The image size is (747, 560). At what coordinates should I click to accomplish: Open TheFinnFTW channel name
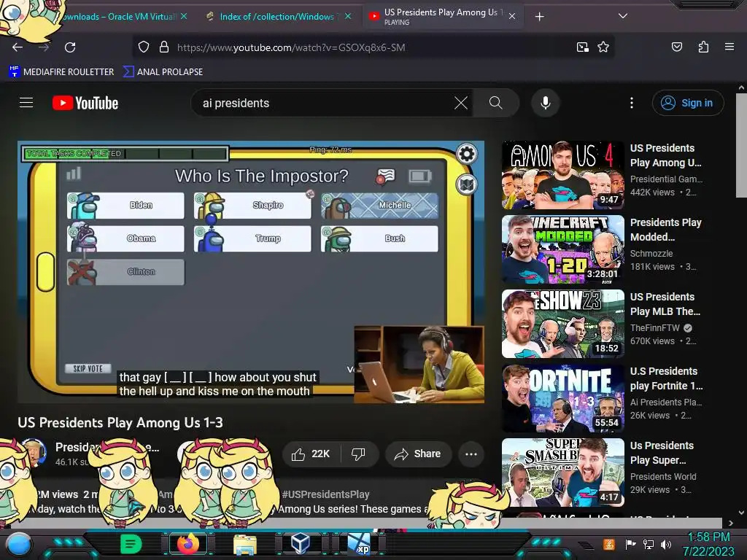[x=655, y=327]
